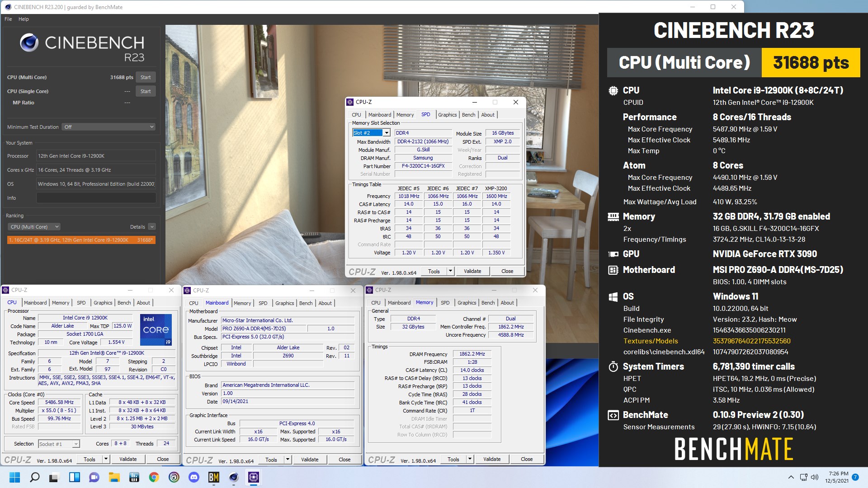
Task: Open Cinebench Help menu
Action: [x=24, y=19]
